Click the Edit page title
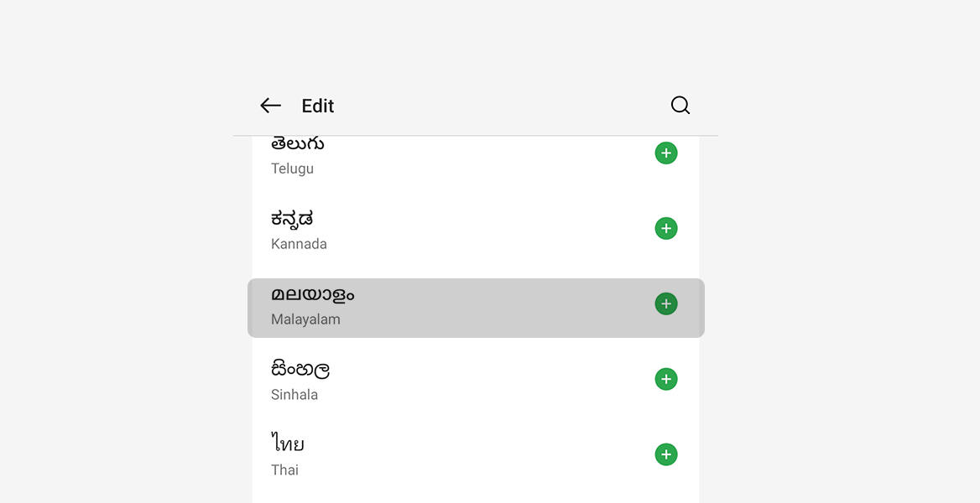Screen dimensions: 980x503 (318, 106)
